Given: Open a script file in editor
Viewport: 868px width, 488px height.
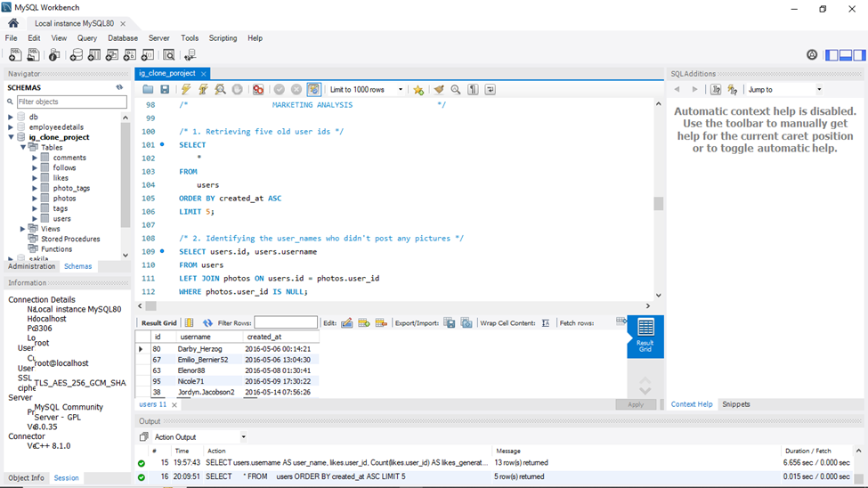Looking at the screenshot, I should [148, 89].
